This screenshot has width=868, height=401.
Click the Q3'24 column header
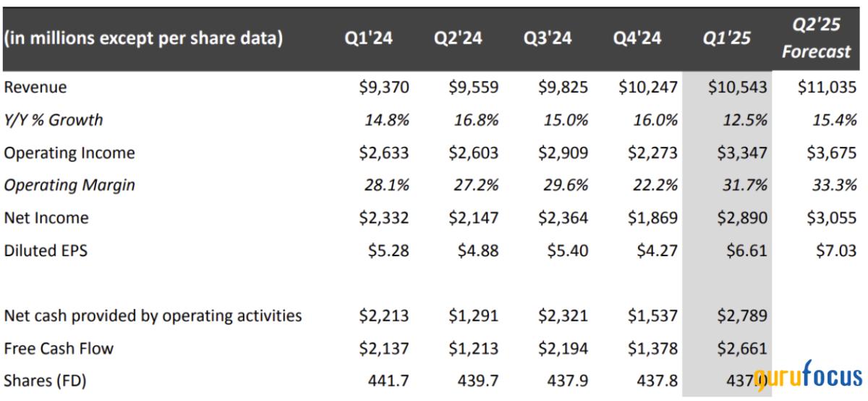click(548, 38)
